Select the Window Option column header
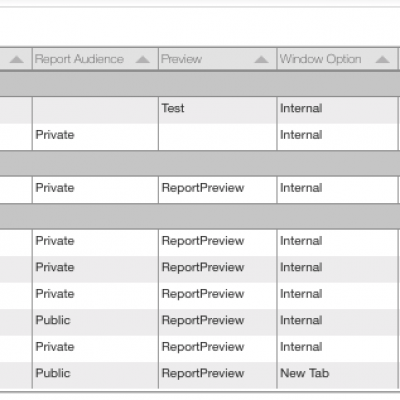The image size is (400, 400). point(337,59)
